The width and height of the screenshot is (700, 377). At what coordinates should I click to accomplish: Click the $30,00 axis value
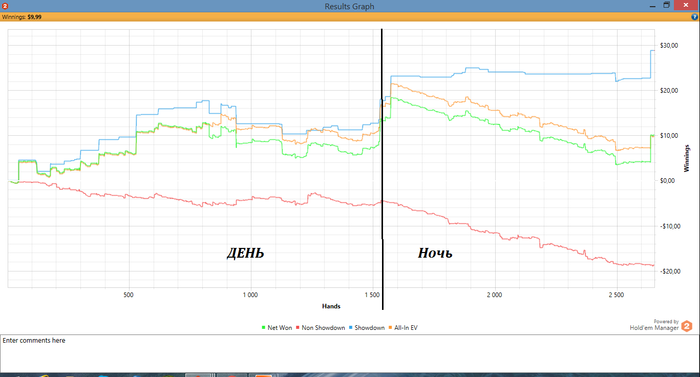point(669,46)
